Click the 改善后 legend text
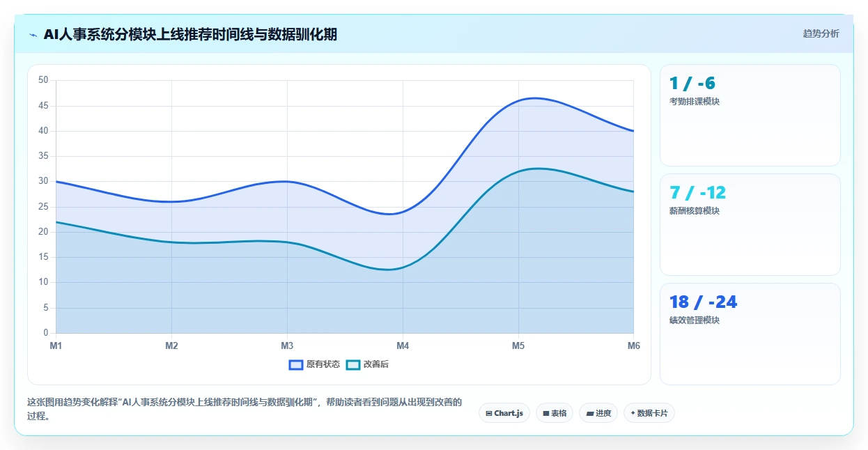 (x=376, y=364)
